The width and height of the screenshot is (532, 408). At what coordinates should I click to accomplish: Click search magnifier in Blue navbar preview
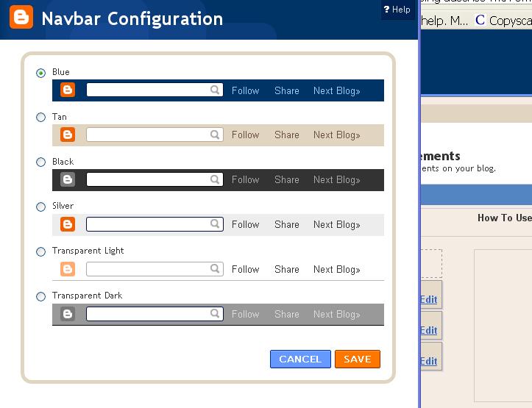click(215, 90)
